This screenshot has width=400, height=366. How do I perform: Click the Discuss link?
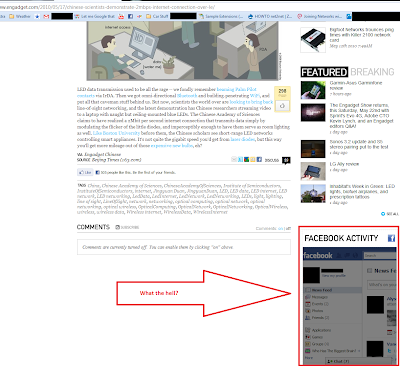pos(271,160)
